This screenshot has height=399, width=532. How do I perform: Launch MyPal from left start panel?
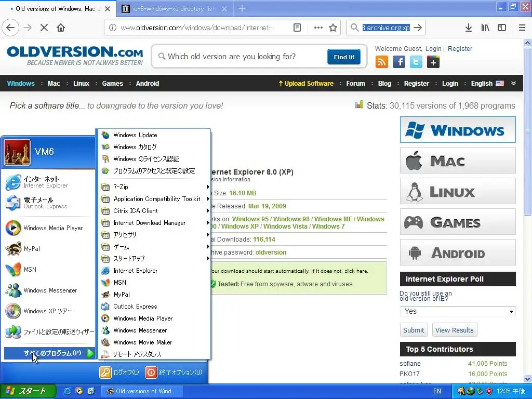coord(47,249)
